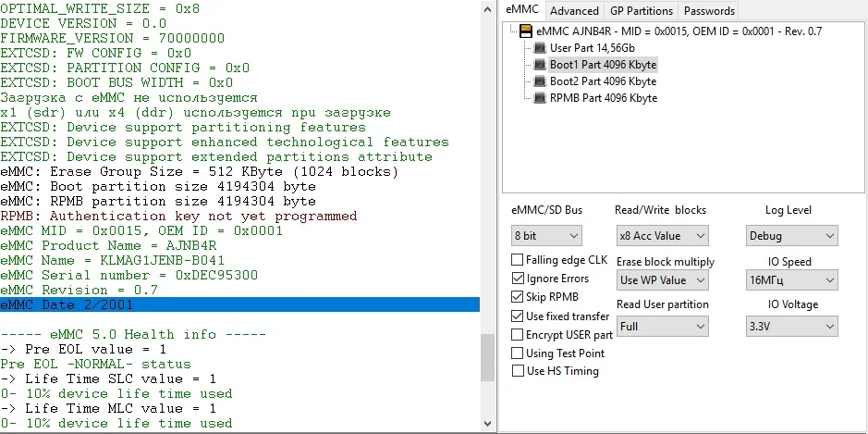
Task: Switch to the eMMC tab
Action: [x=522, y=10]
